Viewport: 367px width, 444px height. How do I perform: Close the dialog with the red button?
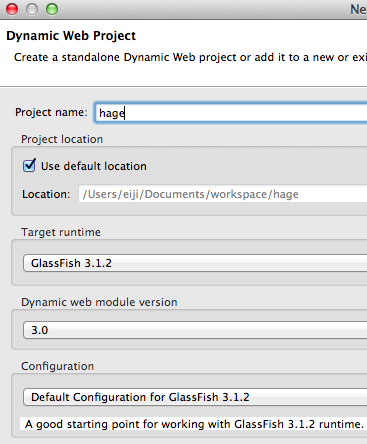pos(12,9)
